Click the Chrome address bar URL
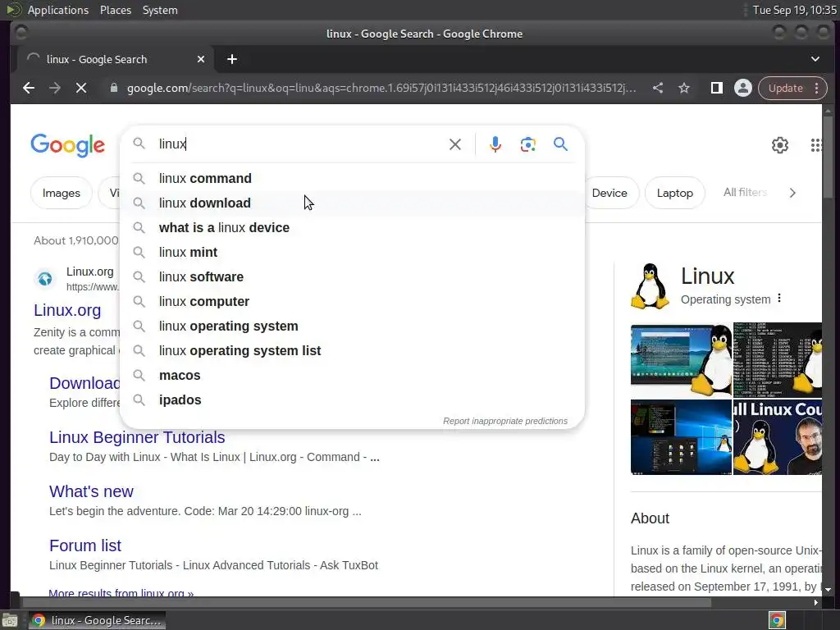The width and height of the screenshot is (840, 630). tap(381, 88)
